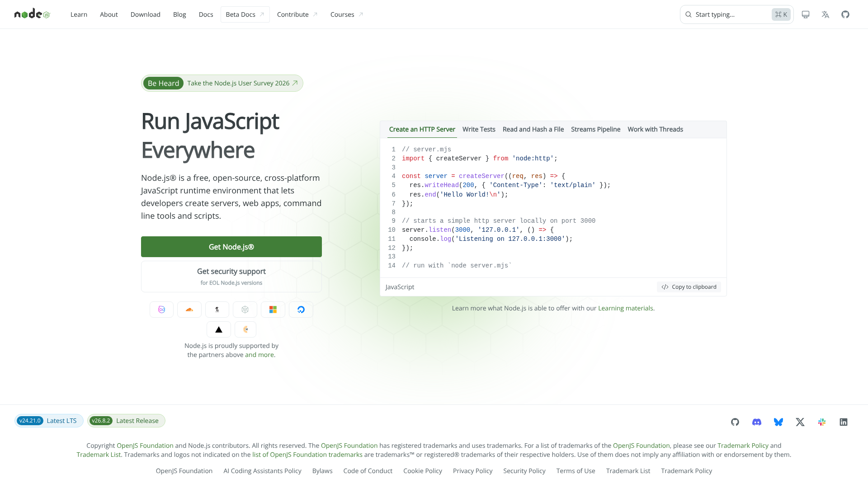Open the footer GitHub icon

735,422
